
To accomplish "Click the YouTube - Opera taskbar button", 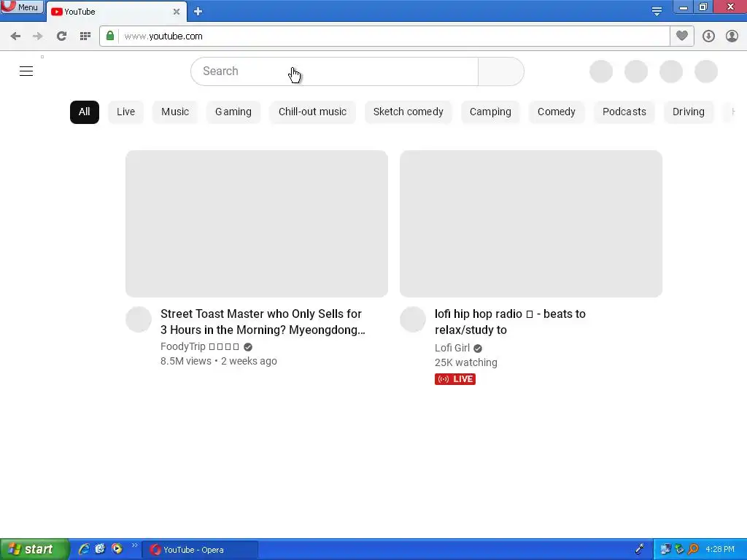I will point(200,550).
